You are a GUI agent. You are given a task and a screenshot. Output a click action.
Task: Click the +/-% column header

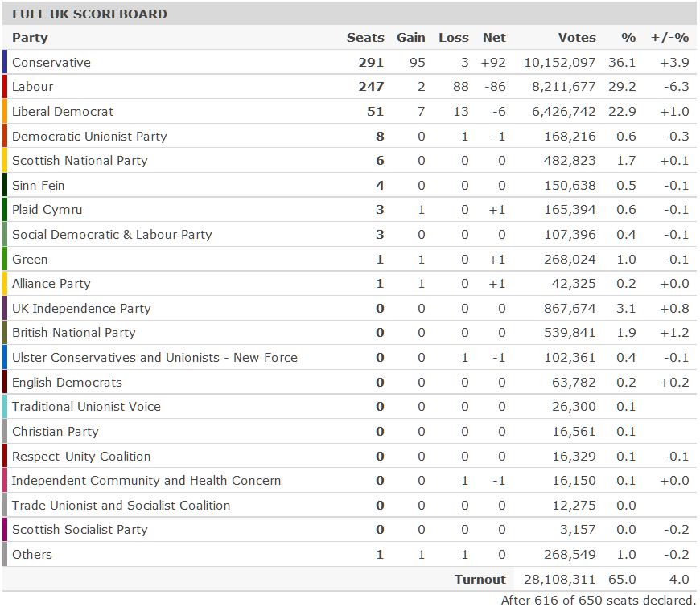tap(669, 38)
